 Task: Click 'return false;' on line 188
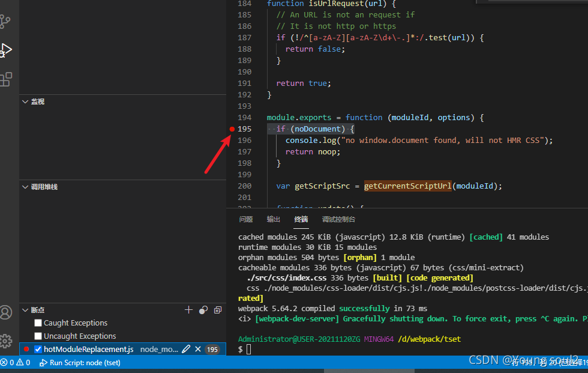[x=315, y=49]
